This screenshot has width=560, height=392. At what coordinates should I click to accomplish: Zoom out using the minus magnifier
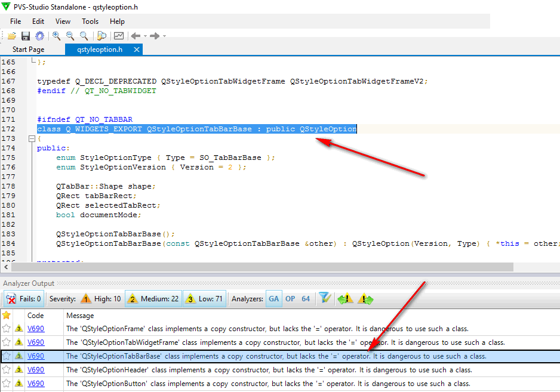pos(70,35)
